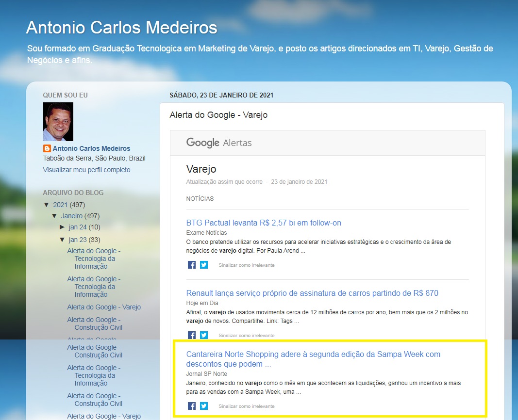Viewport: 518px width, 420px height.
Task: Select location Taboão da Serra, São Paulo, Brazil
Action: click(94, 159)
